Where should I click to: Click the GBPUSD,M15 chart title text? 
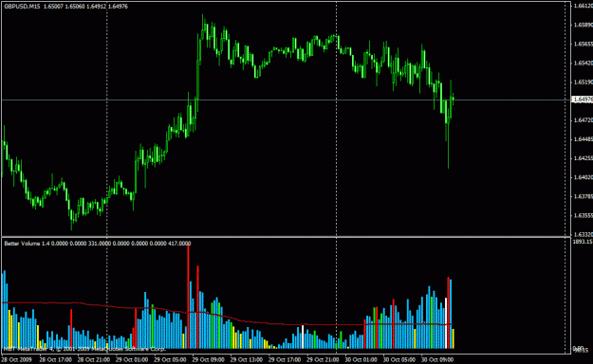pos(22,7)
